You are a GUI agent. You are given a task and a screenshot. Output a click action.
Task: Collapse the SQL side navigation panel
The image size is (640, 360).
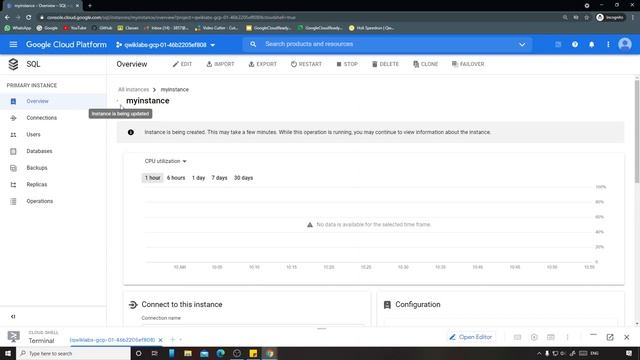pyautogui.click(x=13, y=317)
